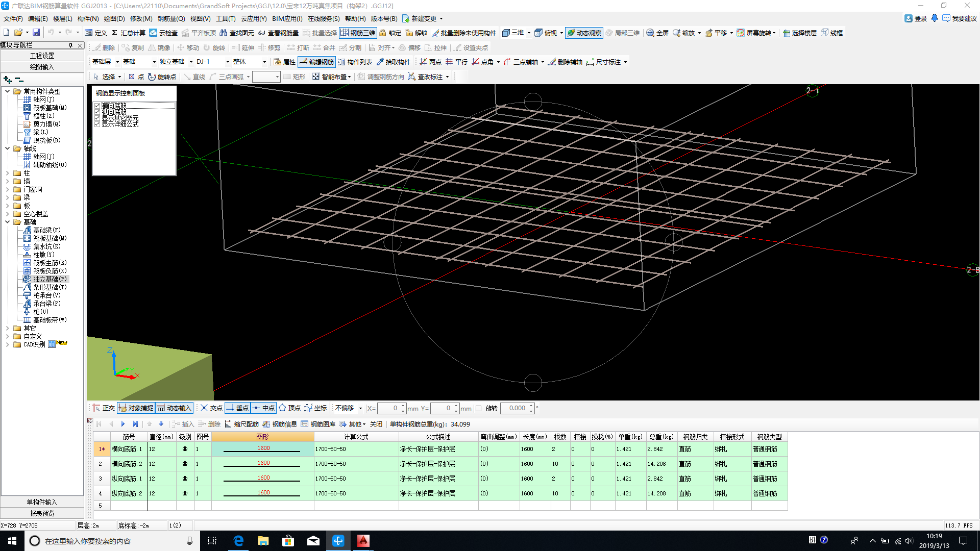Toggle 显示详细公式 checkbox
The height and width of the screenshot is (551, 980).
click(97, 124)
